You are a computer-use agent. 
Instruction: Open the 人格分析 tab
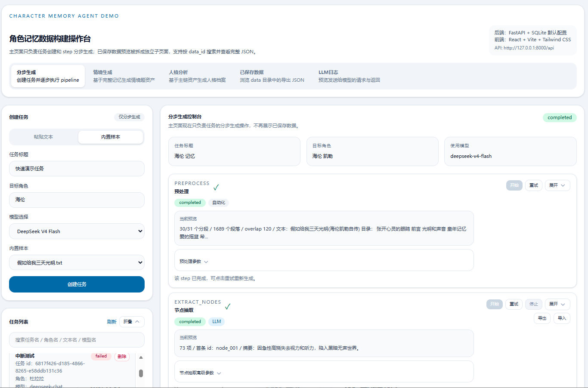(x=197, y=76)
